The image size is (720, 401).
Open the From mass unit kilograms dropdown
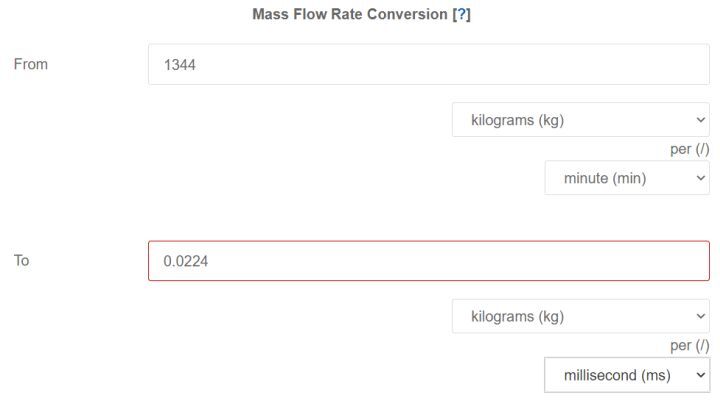[x=580, y=120]
